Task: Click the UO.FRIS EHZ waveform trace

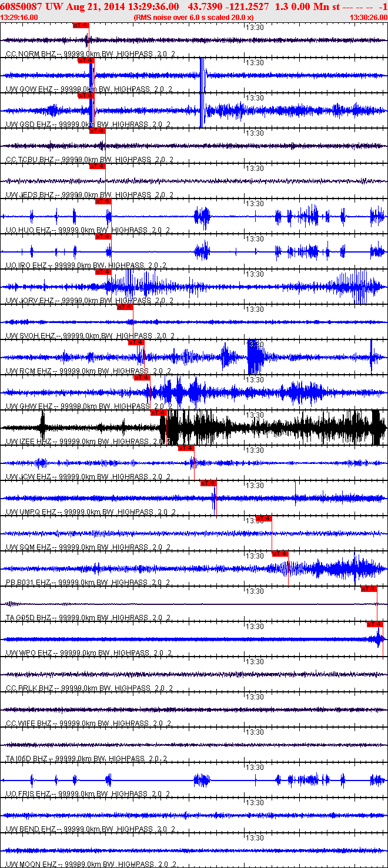Action: pos(194,780)
